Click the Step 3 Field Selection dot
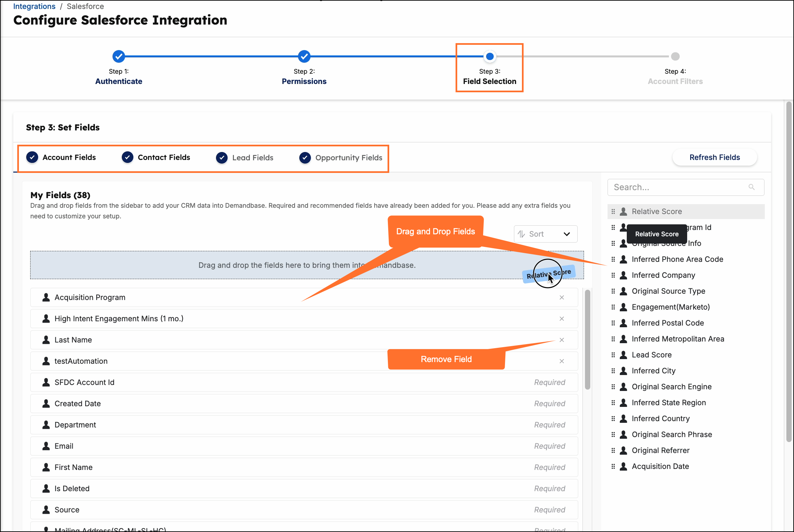 490,56
